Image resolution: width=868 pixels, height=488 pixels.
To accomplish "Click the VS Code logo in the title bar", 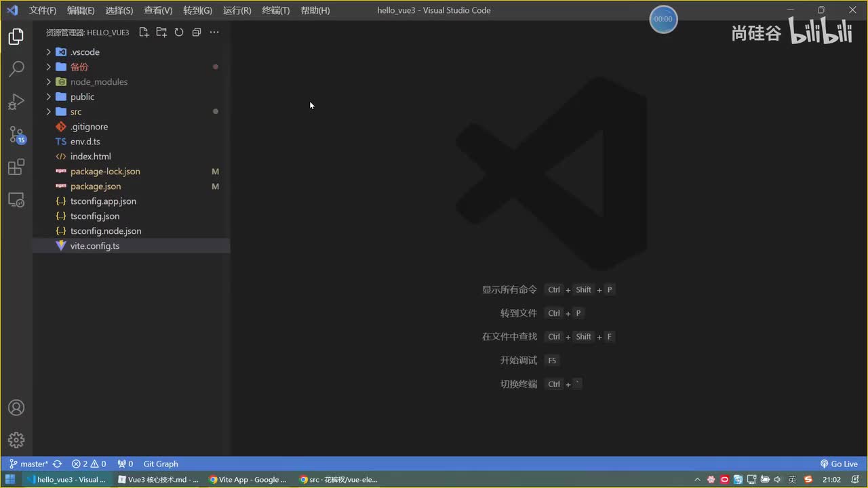I will 12,10.
